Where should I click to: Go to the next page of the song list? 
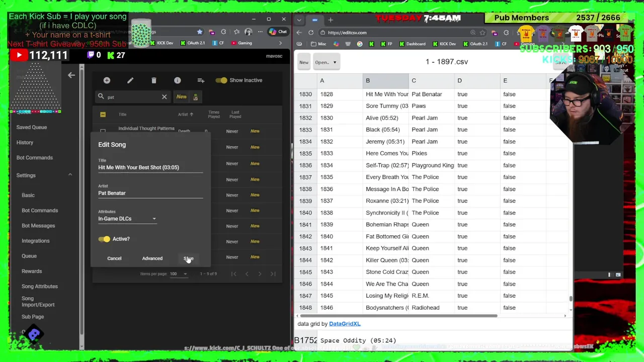pyautogui.click(x=260, y=274)
